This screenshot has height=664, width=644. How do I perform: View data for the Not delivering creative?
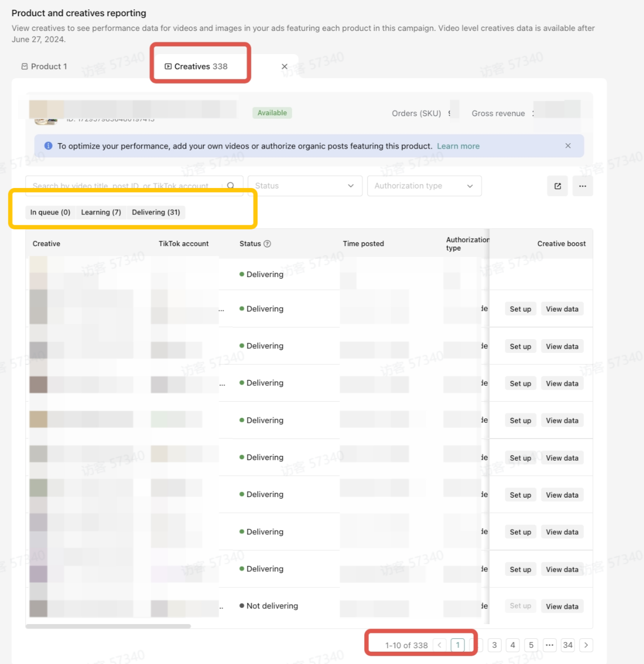coord(562,606)
